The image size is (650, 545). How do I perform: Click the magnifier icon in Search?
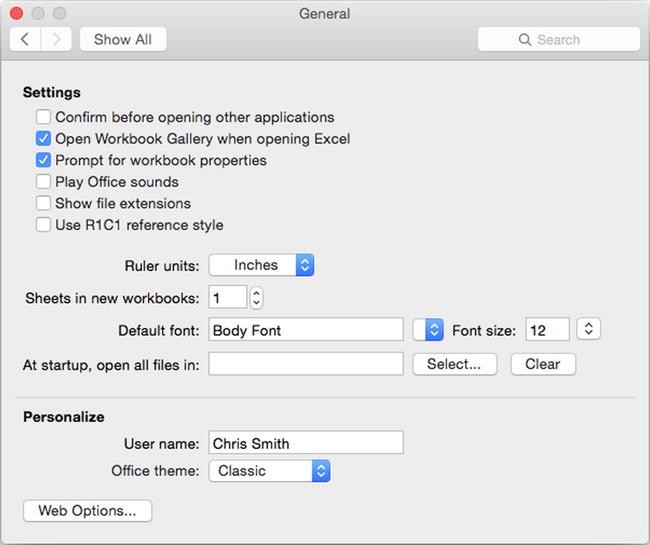click(x=524, y=40)
